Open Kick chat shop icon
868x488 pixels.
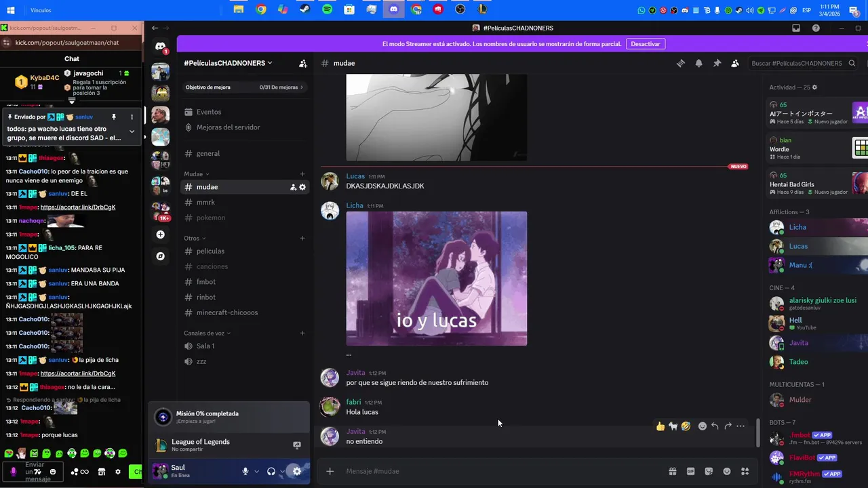(102, 472)
